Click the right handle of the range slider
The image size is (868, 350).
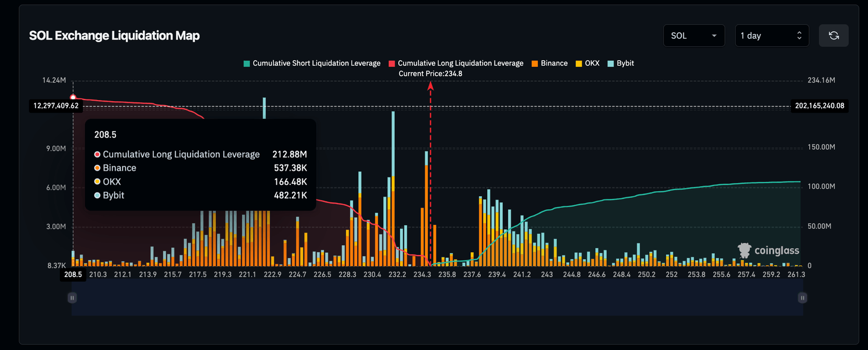click(x=802, y=297)
